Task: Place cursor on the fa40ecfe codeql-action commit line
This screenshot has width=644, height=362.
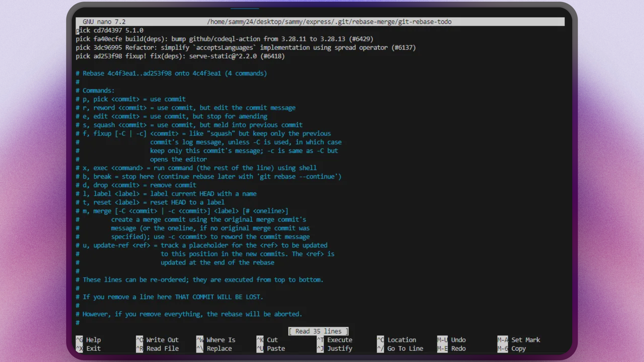Action: (224, 39)
